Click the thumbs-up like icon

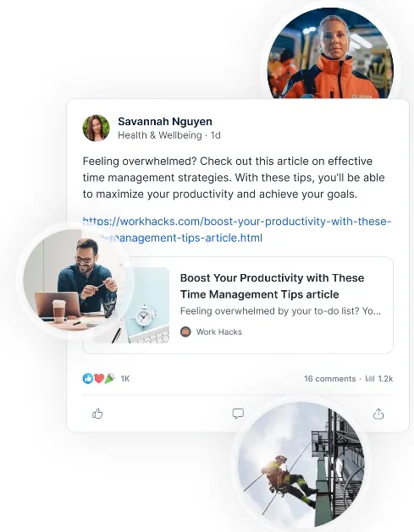(97, 414)
